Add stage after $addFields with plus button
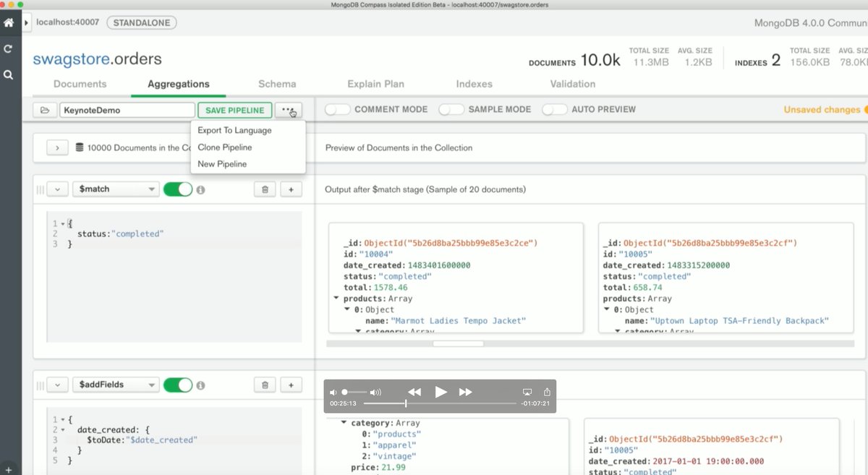 291,385
